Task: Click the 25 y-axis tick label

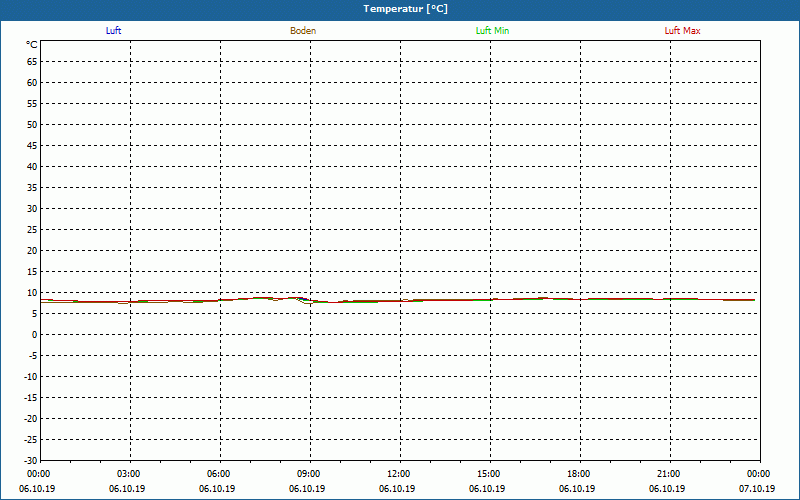Action: (32, 230)
